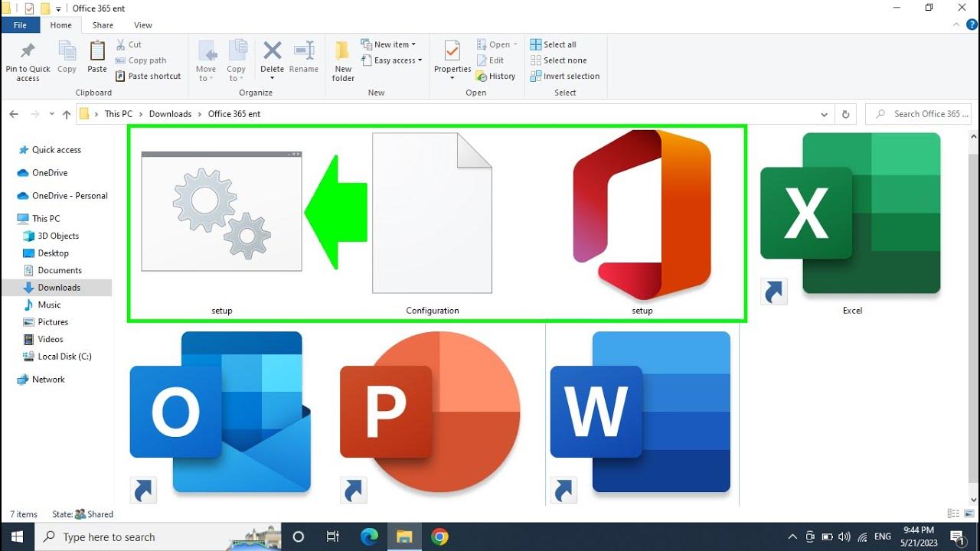Click the taskbar search box
This screenshot has width=980, height=551.
157,537
